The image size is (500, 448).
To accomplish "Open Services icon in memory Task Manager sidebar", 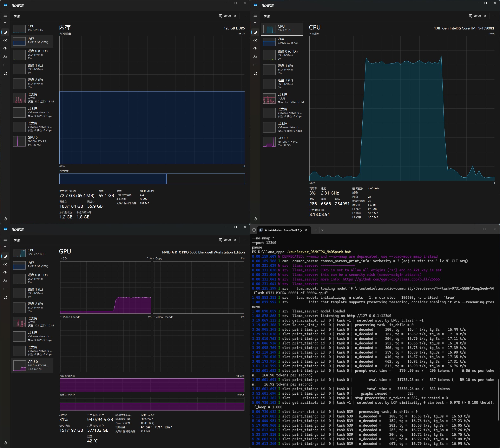I will [5, 73].
